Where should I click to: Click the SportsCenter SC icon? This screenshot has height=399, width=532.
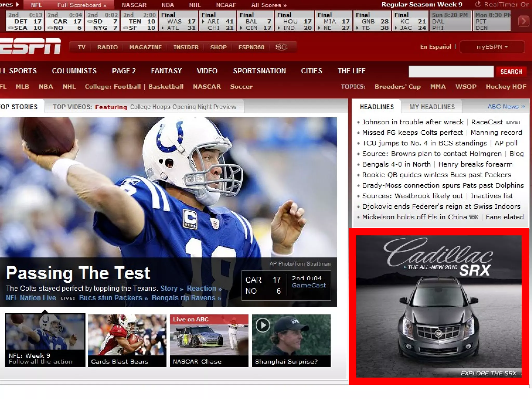[x=281, y=47]
